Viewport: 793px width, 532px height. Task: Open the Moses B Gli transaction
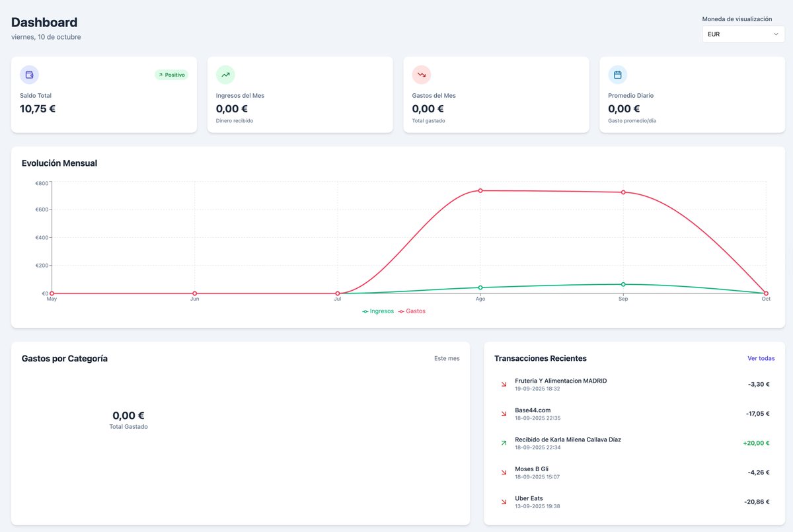634,473
